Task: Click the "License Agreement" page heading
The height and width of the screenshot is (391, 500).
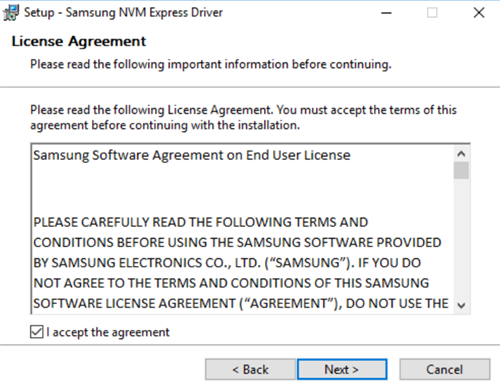Action: pyautogui.click(x=79, y=41)
